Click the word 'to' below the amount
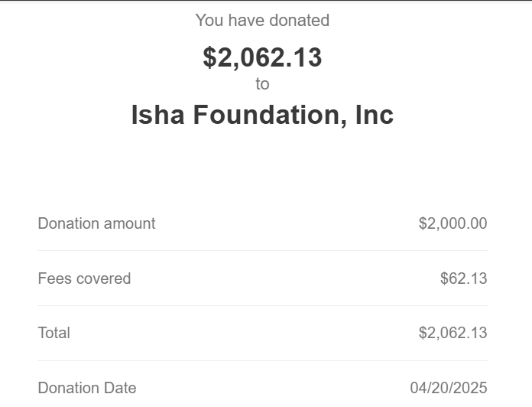 coord(262,84)
